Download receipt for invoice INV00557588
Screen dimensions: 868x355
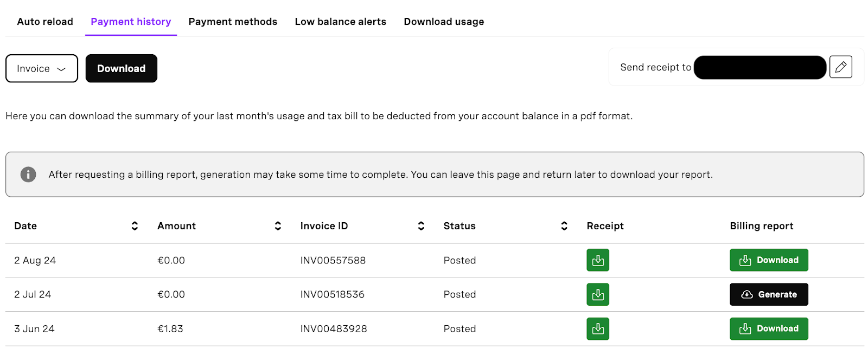(x=597, y=260)
